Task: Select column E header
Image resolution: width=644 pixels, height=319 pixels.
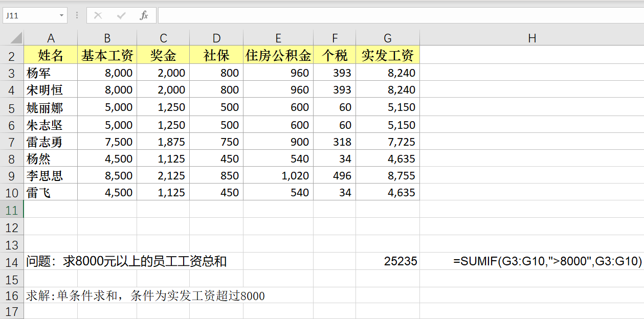Action: 278,38
